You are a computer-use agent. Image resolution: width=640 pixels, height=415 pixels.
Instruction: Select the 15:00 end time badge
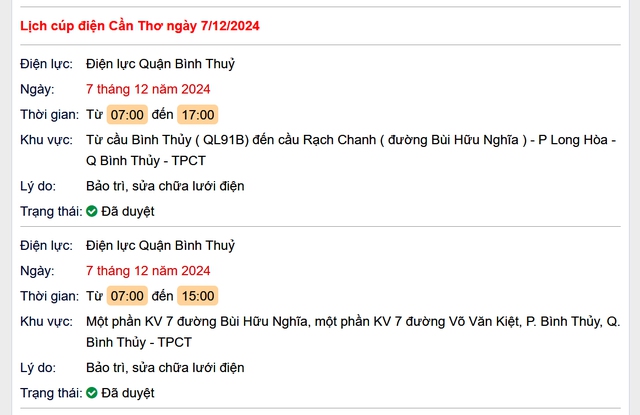click(198, 296)
